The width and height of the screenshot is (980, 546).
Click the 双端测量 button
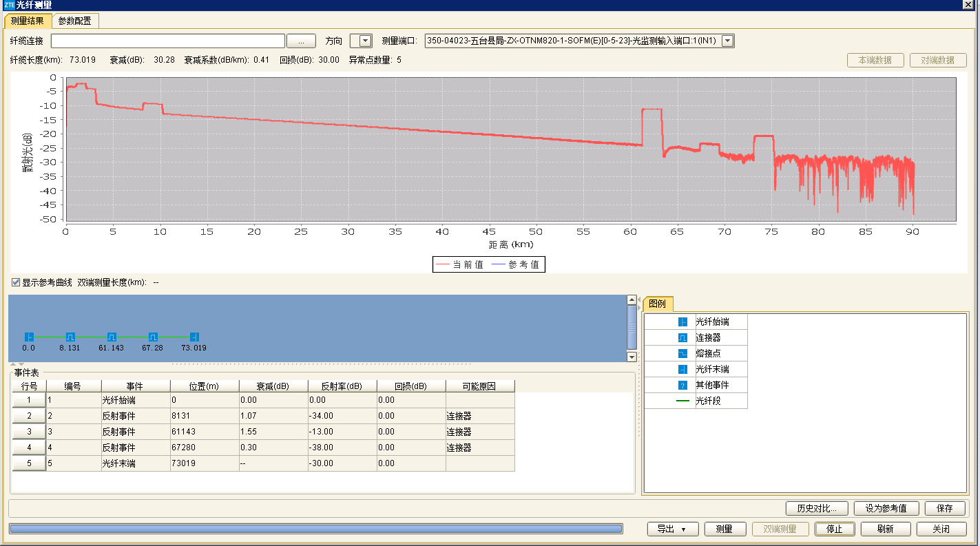coord(781,529)
